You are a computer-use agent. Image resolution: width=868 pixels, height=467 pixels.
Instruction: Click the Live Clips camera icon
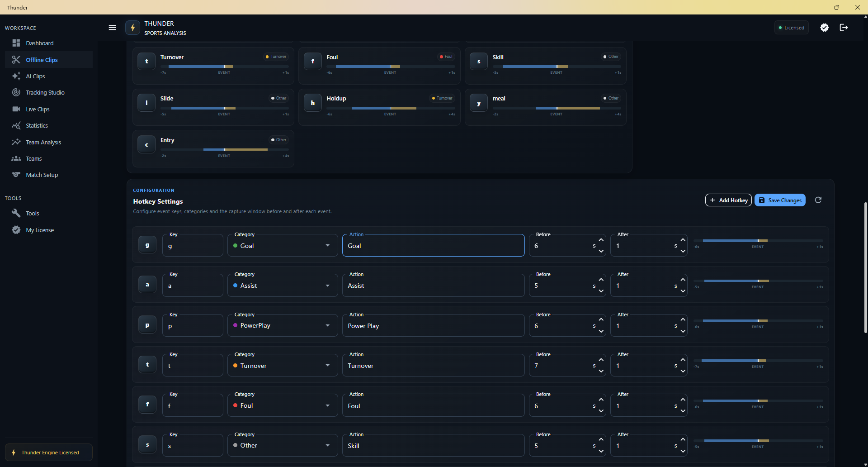(x=16, y=109)
